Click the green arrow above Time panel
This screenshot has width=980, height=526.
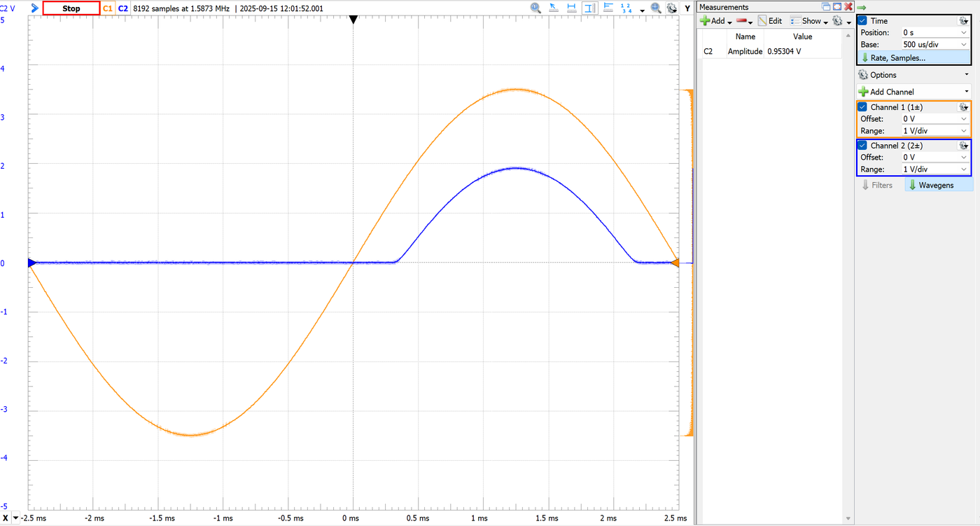point(862,7)
